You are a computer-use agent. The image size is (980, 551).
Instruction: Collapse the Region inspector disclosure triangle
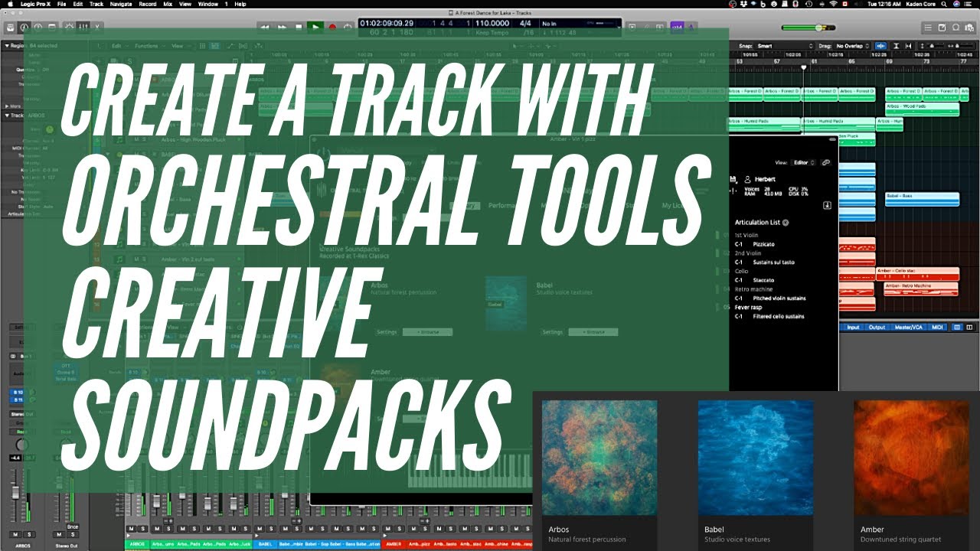click(8, 46)
